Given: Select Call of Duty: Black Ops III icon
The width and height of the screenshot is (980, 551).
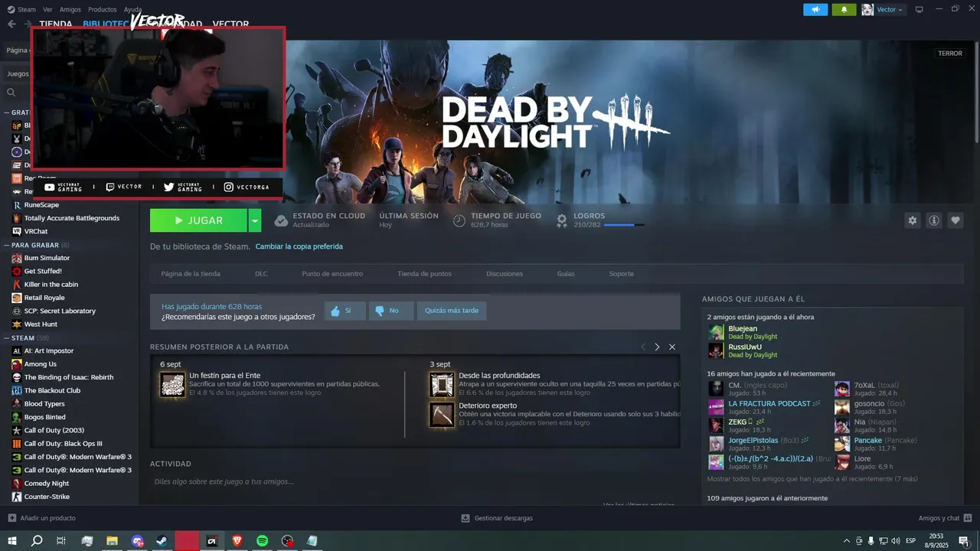Looking at the screenshot, I should coord(17,444).
